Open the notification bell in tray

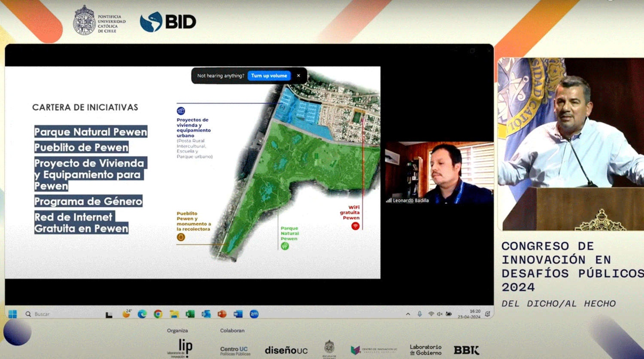click(x=487, y=314)
